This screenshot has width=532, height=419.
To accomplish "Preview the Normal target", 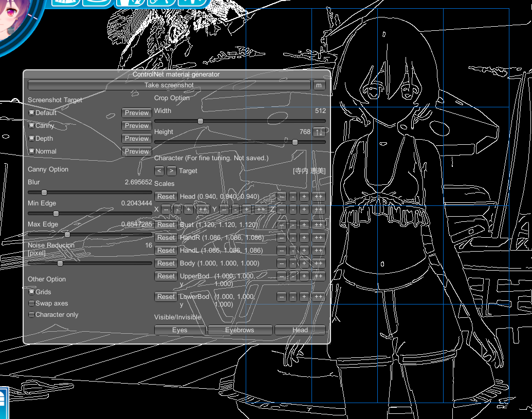I will pyautogui.click(x=137, y=151).
